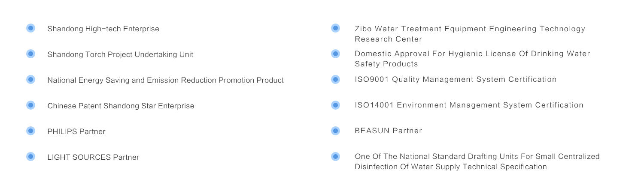
Task: Click the bullet beside Zibo Water Treatment
Action: pos(335,28)
